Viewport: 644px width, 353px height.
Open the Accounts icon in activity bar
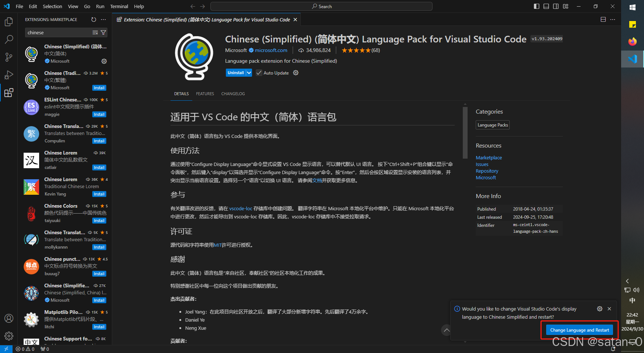point(9,318)
